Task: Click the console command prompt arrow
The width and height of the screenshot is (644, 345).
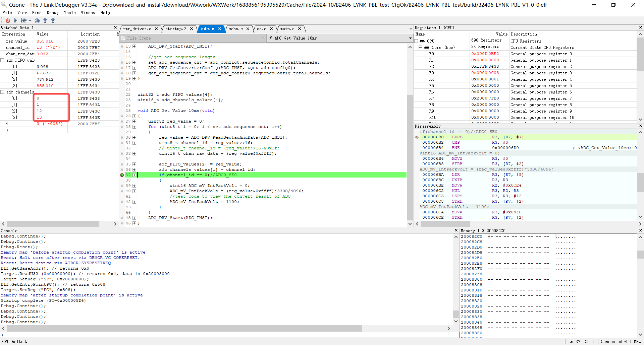Action: pyautogui.click(x=3, y=335)
